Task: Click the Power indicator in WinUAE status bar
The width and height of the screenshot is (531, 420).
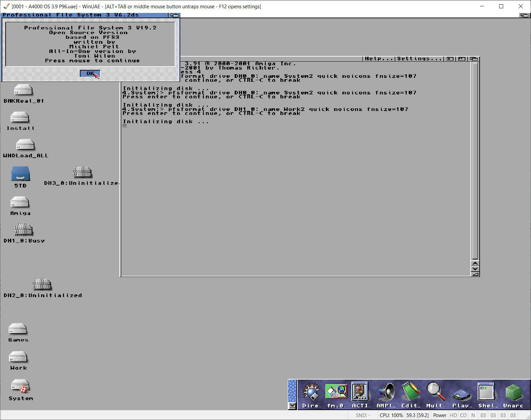Action: point(440,415)
